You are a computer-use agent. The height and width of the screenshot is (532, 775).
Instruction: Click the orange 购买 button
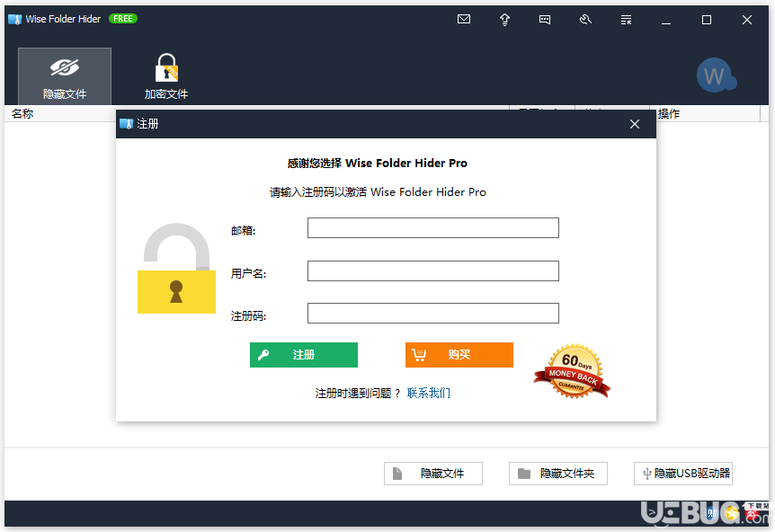[459, 355]
